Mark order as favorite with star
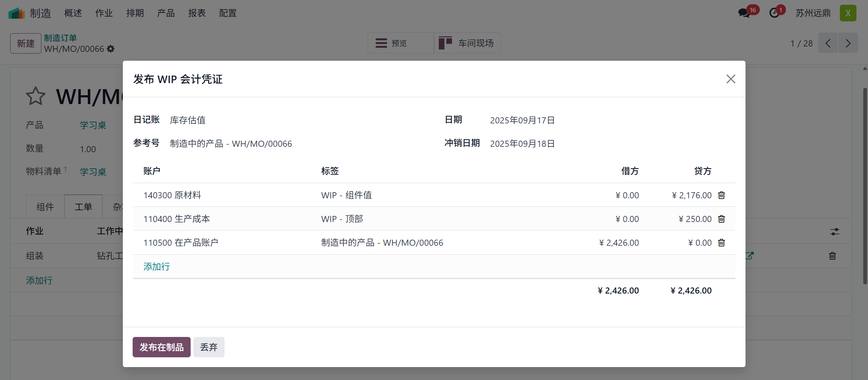 [x=35, y=96]
